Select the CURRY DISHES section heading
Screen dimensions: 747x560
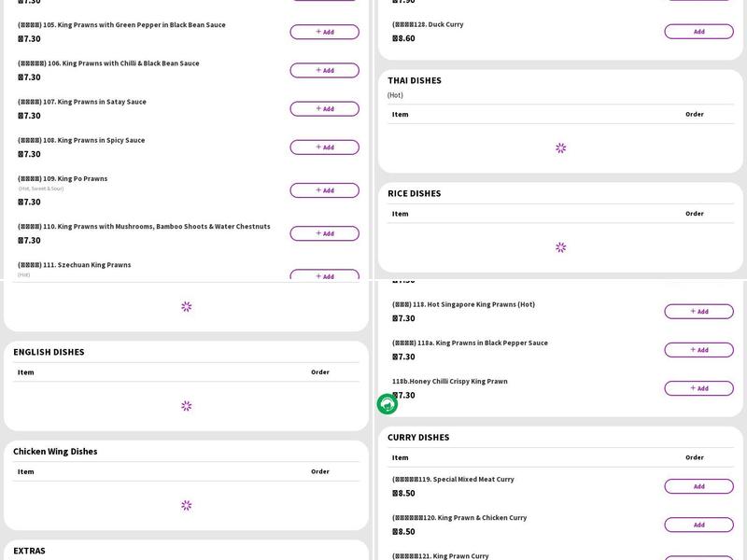[418, 437]
